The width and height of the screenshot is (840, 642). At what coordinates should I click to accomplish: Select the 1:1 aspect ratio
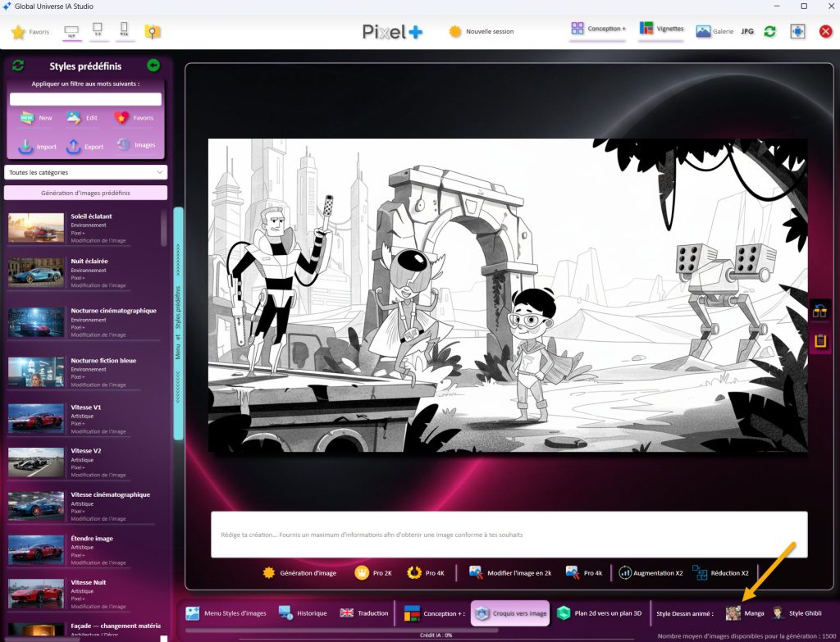click(x=98, y=32)
